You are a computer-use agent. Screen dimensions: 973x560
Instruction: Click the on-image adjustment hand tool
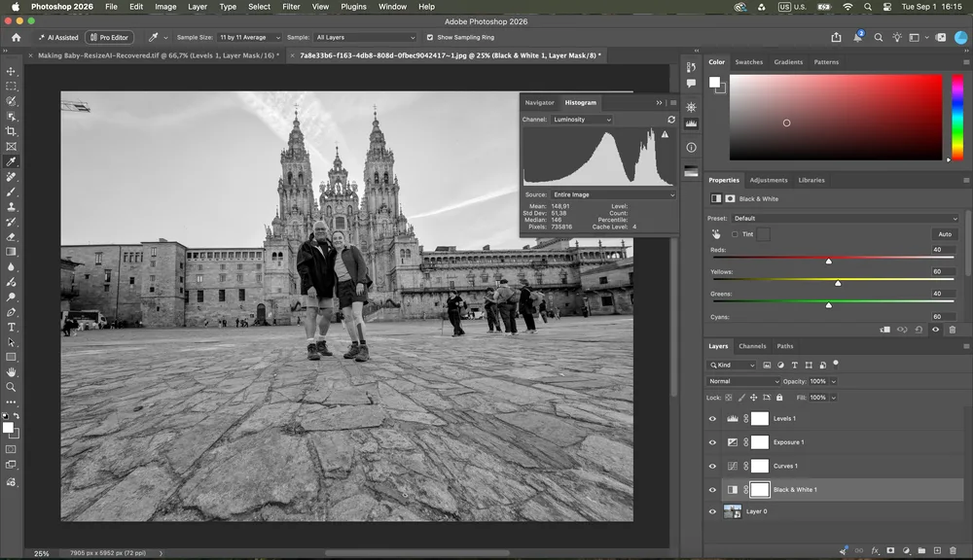click(716, 234)
